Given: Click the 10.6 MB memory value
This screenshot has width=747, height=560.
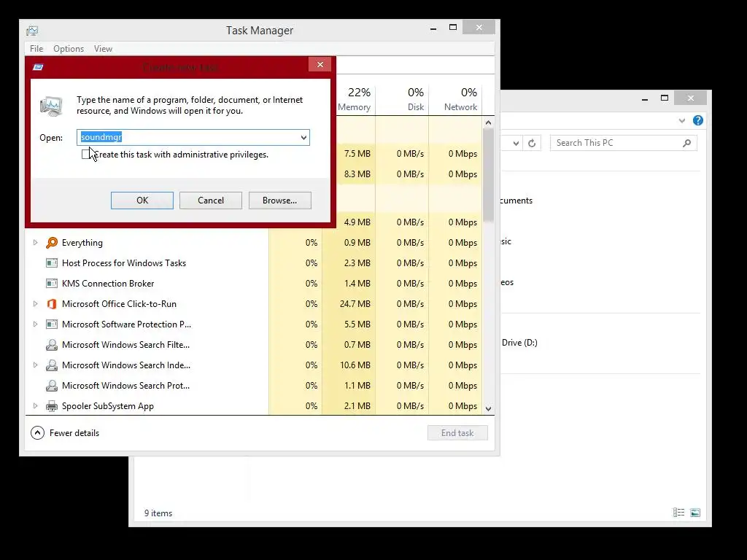Looking at the screenshot, I should click(x=355, y=365).
